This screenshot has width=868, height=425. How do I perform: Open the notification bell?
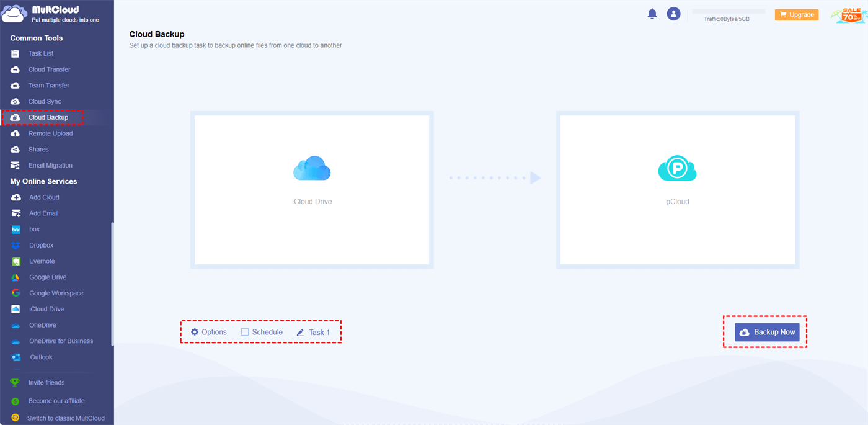(x=652, y=14)
